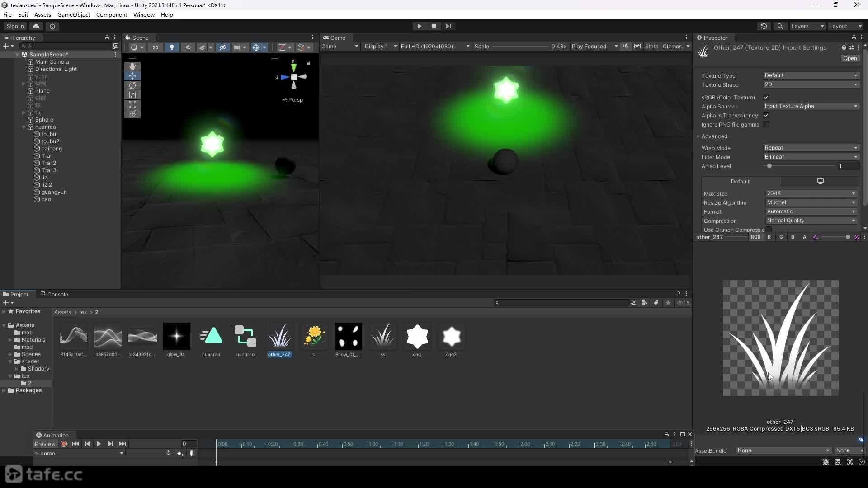Open the Component menu
This screenshot has width=868, height=488.
point(111,14)
